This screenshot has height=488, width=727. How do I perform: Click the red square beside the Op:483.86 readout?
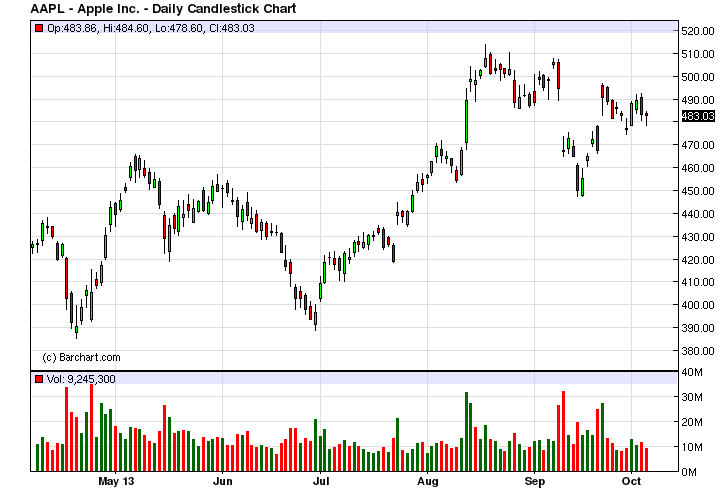click(39, 28)
